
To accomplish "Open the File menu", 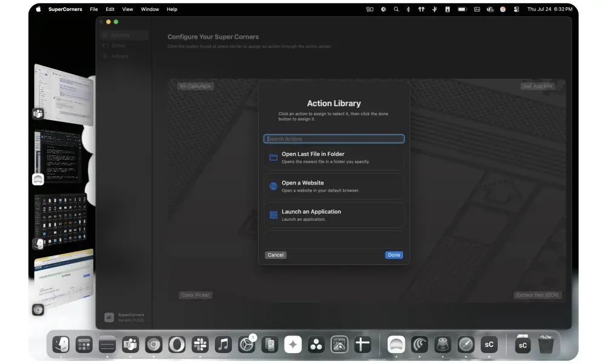I will click(x=93, y=9).
